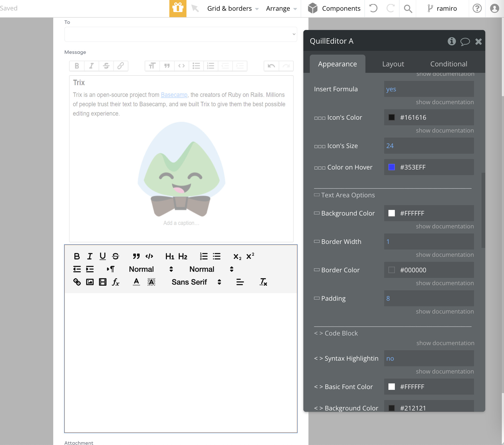Open search with the magnifier icon
Screen dimensions: 504x445
407,8
